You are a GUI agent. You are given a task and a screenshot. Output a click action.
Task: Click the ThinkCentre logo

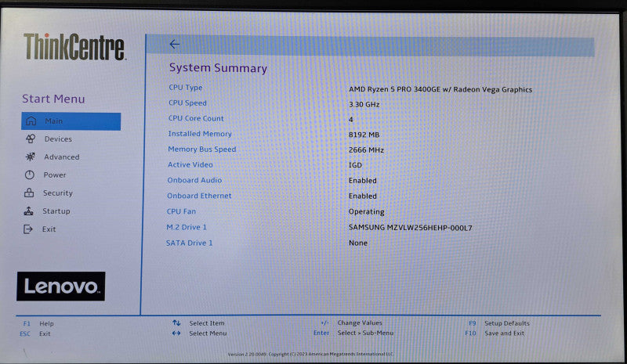click(74, 47)
